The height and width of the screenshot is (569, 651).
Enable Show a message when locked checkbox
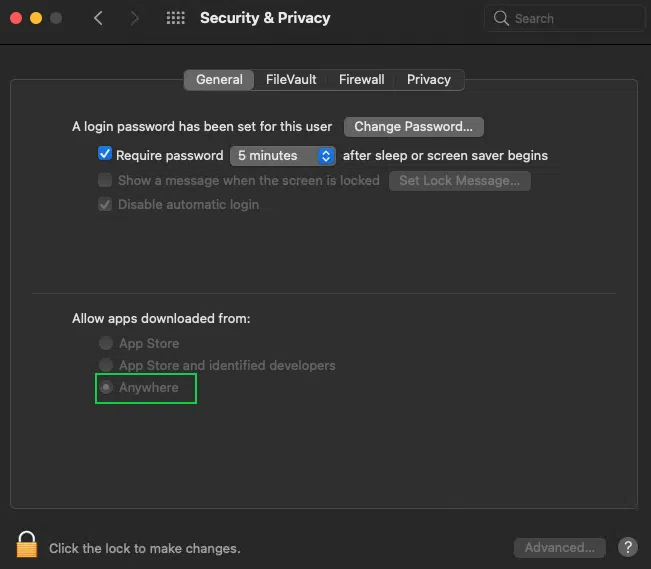105,181
